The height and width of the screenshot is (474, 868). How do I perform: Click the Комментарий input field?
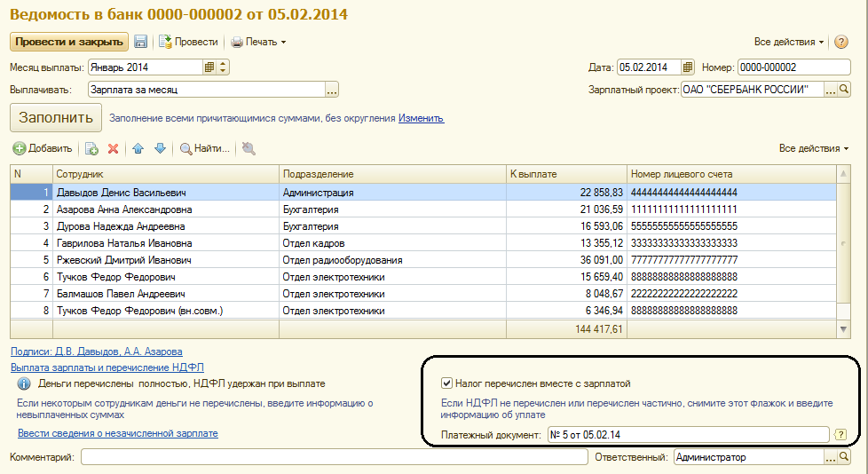[x=334, y=457]
